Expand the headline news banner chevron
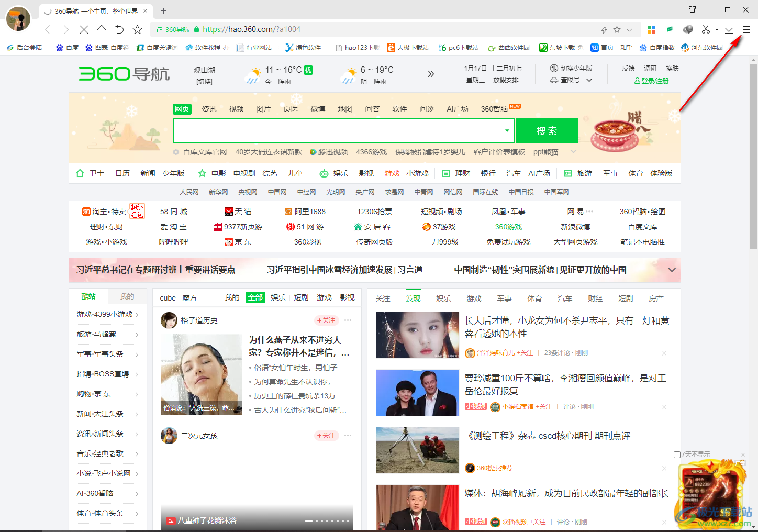The width and height of the screenshot is (758, 532). coord(672,270)
